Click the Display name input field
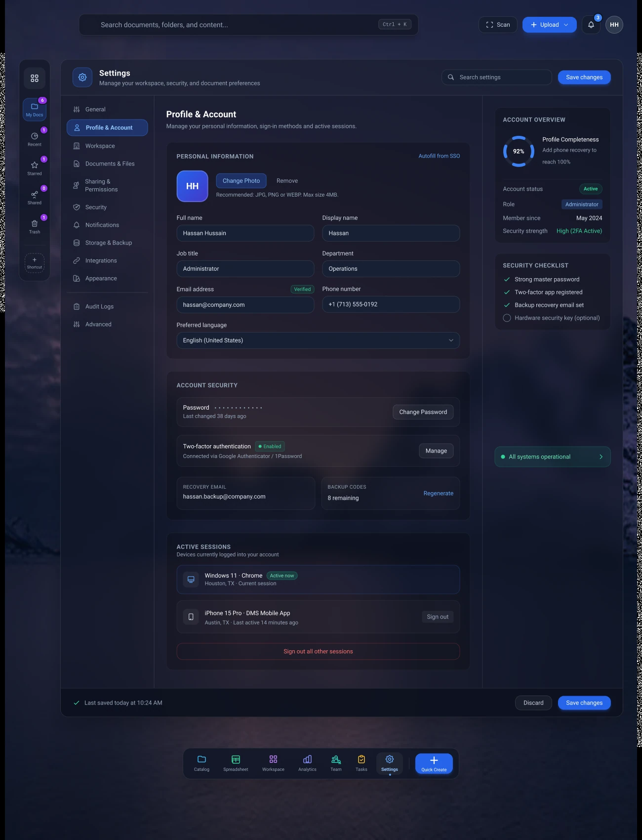This screenshot has width=642, height=840. point(391,233)
